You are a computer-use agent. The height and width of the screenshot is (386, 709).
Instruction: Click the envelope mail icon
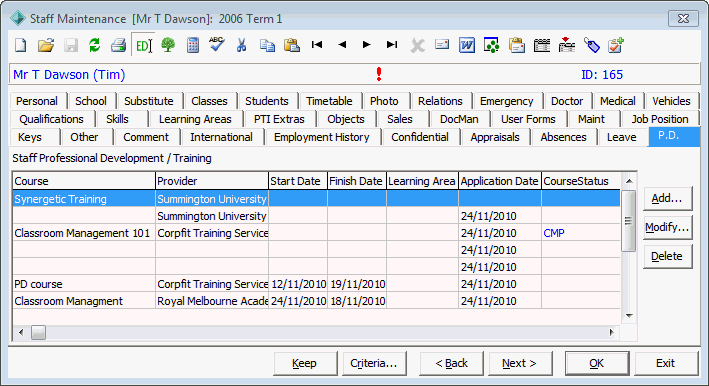(442, 44)
